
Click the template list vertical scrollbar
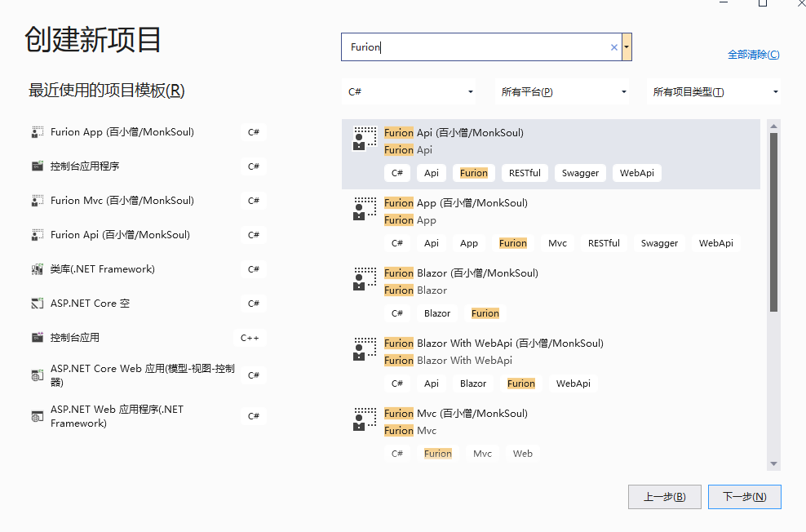(x=773, y=220)
